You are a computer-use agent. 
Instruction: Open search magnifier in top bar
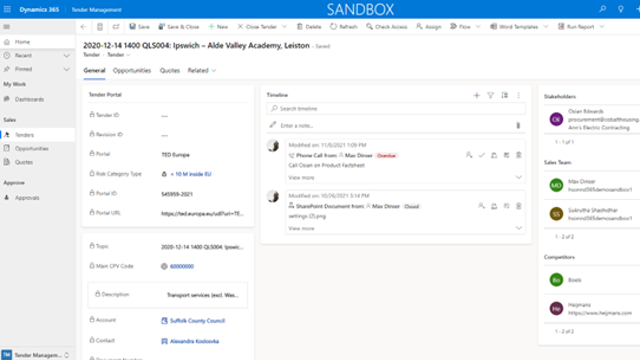click(602, 9)
